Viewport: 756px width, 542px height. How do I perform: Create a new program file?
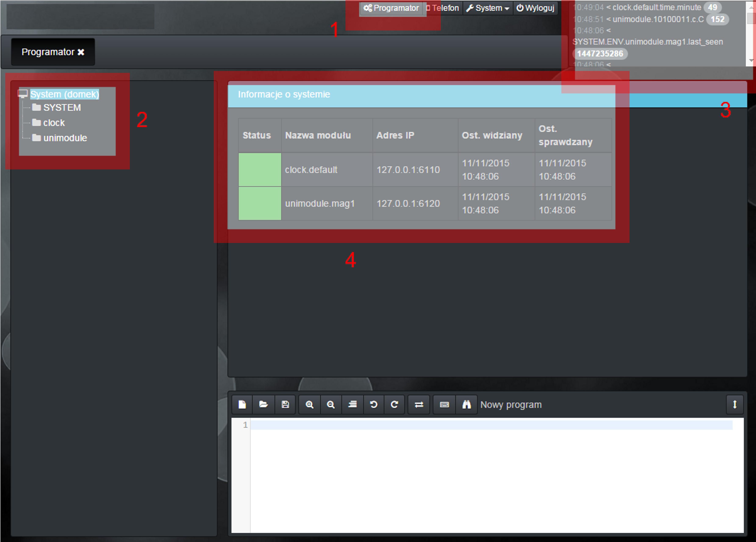coord(242,405)
